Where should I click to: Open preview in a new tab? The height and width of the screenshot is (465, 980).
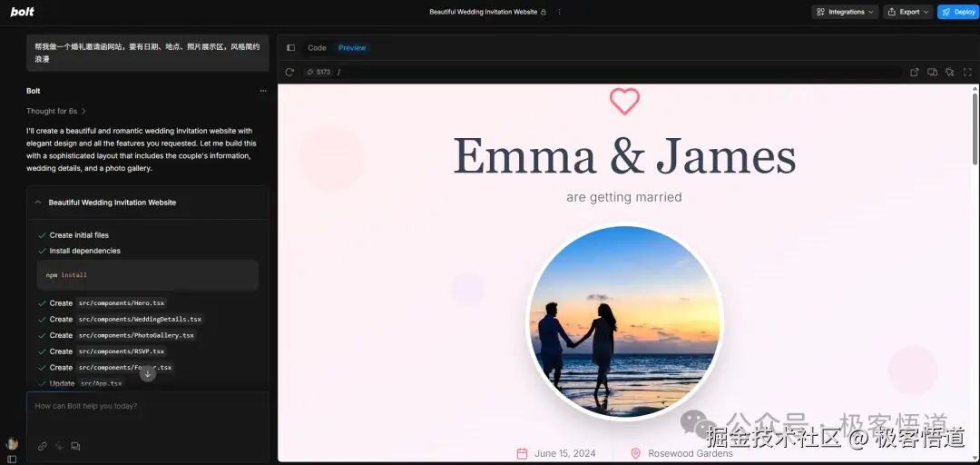[x=915, y=72]
